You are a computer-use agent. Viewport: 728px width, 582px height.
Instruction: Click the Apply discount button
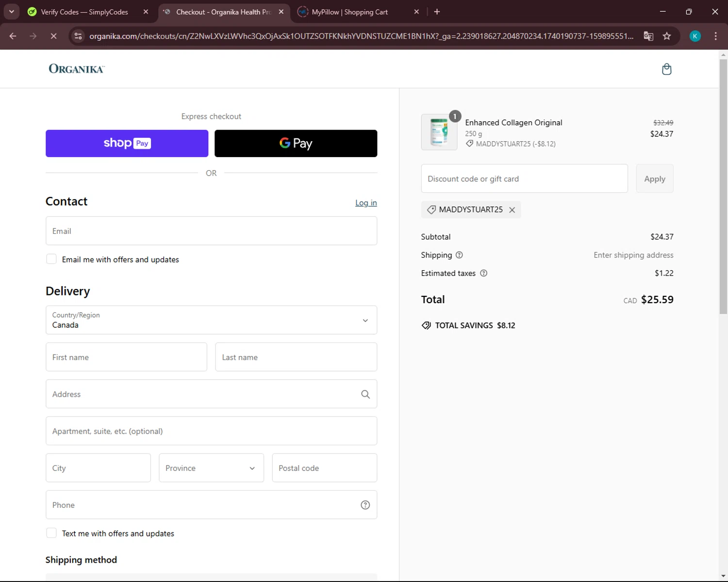tap(655, 179)
